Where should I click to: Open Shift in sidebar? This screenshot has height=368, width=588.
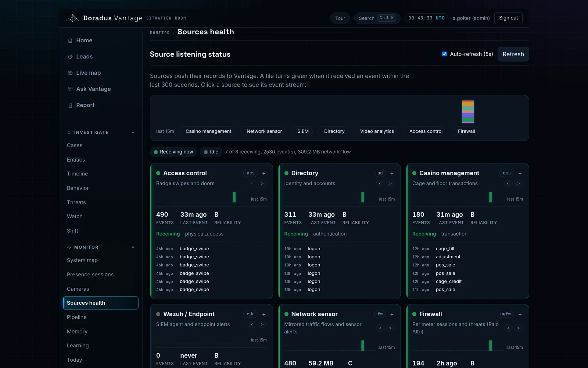tap(101, 231)
